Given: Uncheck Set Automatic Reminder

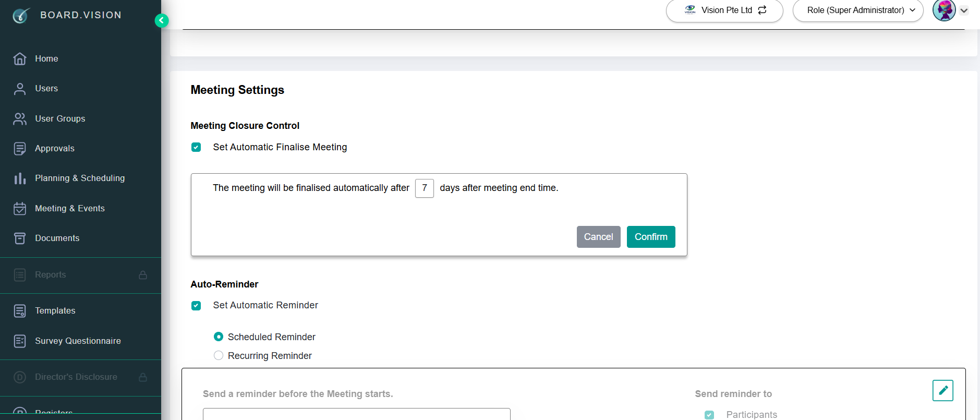Looking at the screenshot, I should click(196, 306).
